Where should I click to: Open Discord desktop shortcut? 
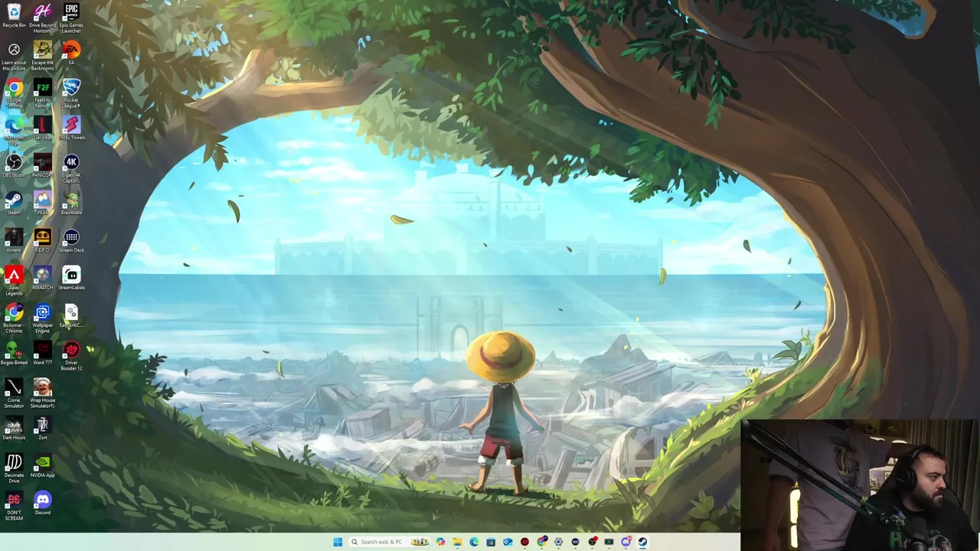43,503
